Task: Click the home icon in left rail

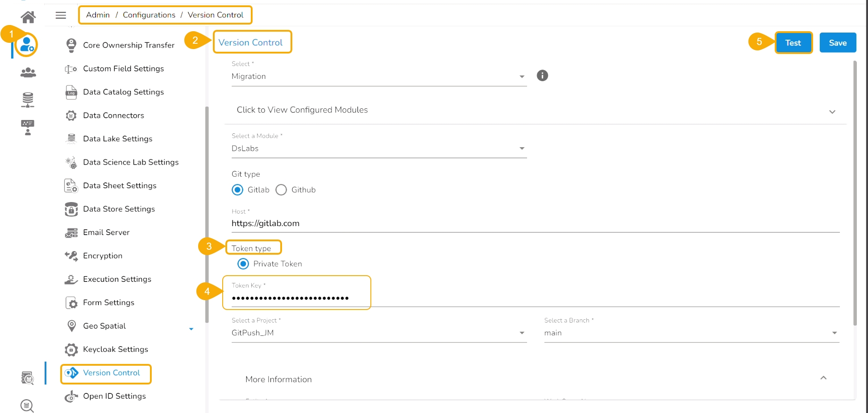Action: pos(28,17)
